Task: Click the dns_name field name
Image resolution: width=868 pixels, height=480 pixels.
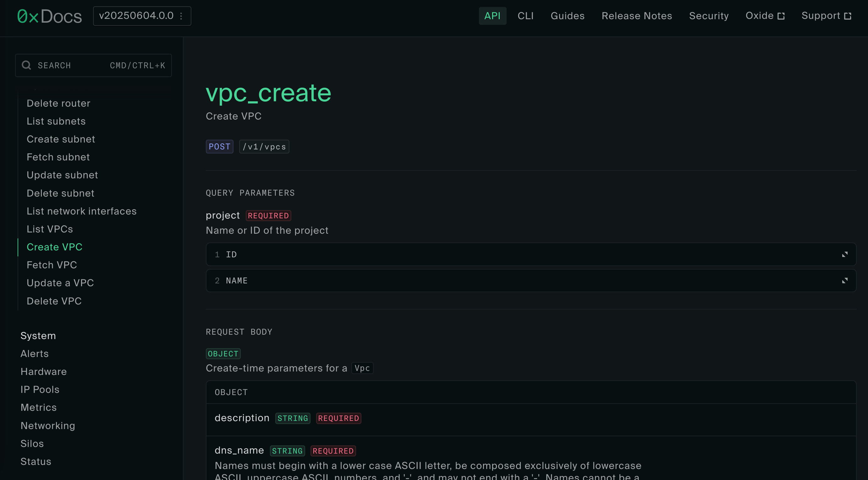Action: pyautogui.click(x=239, y=450)
